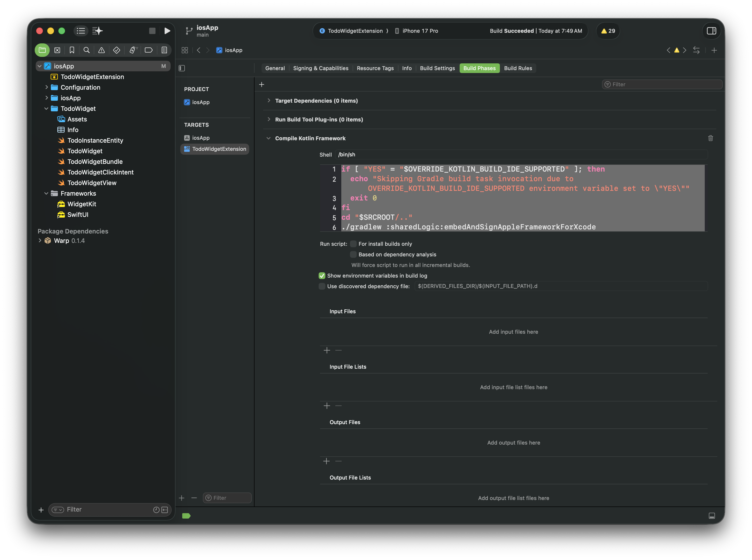Open the related items grid menu

click(185, 50)
